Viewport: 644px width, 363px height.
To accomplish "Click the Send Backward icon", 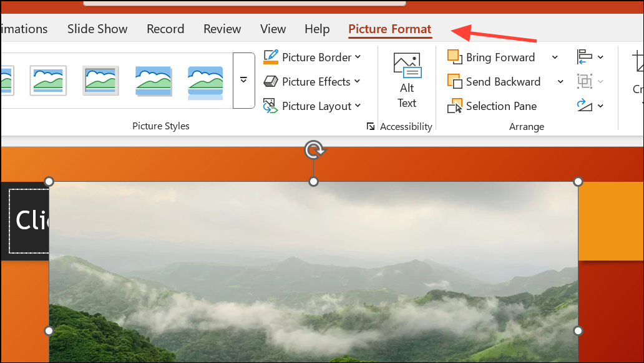I will pyautogui.click(x=455, y=81).
